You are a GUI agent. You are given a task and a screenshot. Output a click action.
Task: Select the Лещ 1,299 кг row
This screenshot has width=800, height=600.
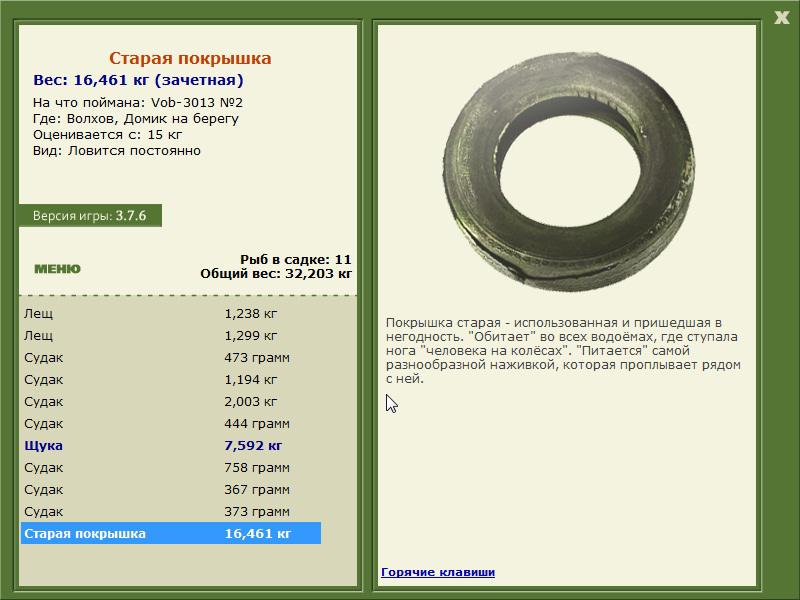(171, 335)
